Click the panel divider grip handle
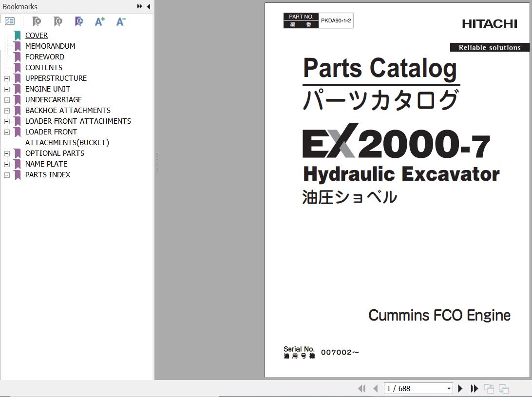 click(156, 164)
